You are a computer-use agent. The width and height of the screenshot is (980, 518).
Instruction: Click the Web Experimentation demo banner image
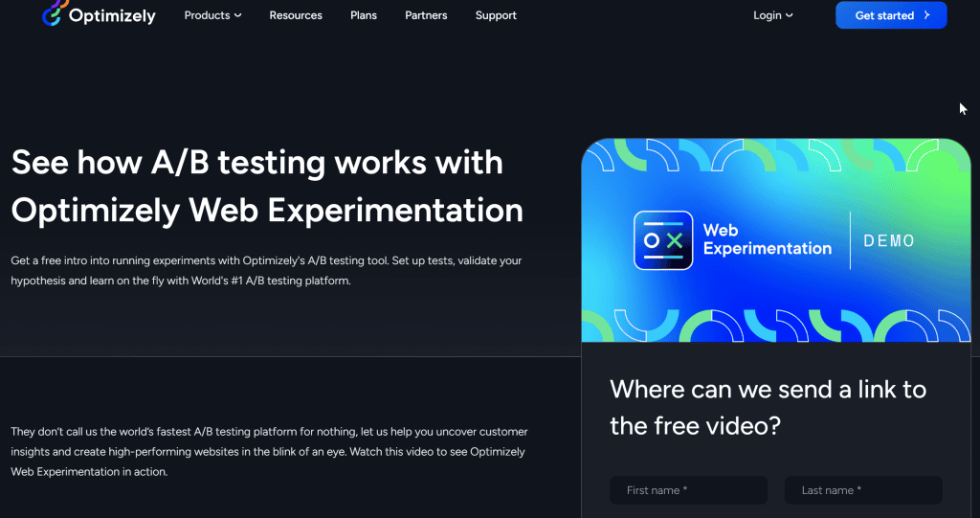point(775,240)
